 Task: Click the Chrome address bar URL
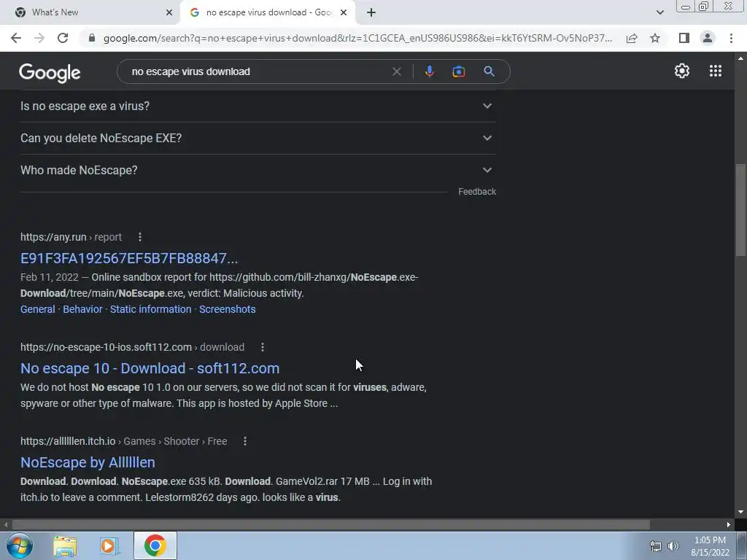pos(357,38)
